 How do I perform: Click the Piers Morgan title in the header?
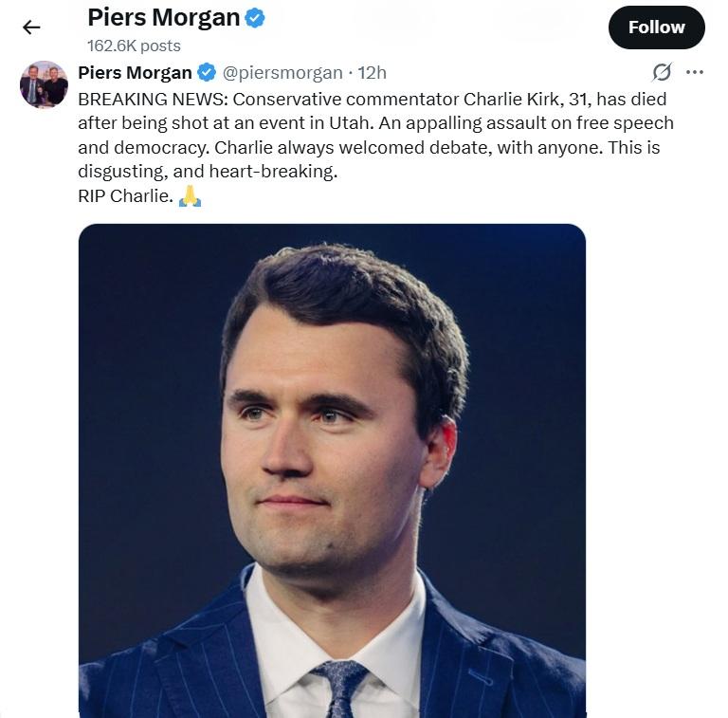(x=163, y=18)
